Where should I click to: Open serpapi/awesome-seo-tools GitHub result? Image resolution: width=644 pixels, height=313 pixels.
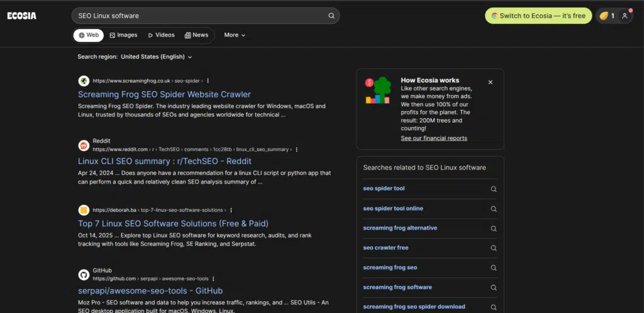pyautogui.click(x=150, y=291)
